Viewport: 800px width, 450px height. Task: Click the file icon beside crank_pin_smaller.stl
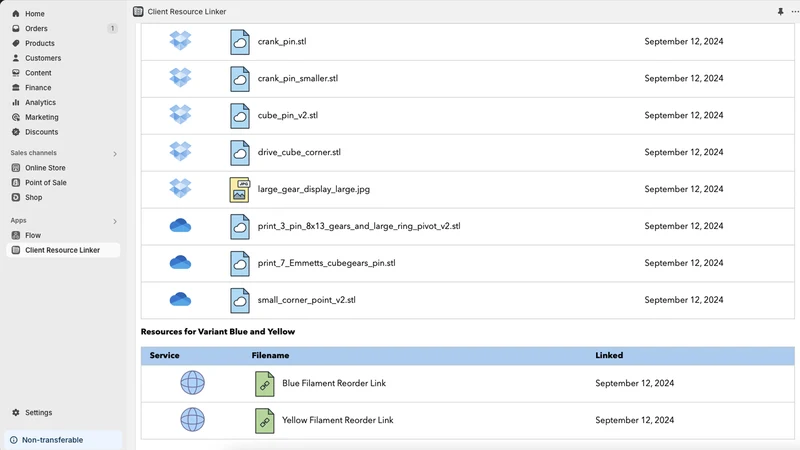tap(240, 79)
